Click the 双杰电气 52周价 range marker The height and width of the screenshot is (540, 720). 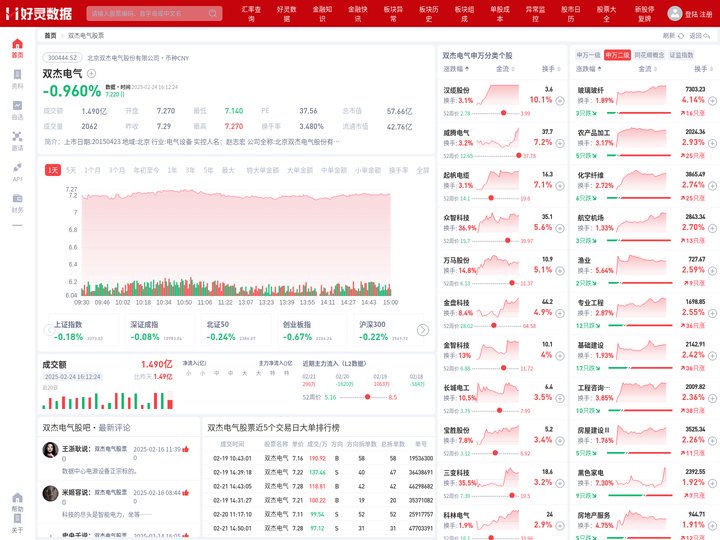(367, 397)
